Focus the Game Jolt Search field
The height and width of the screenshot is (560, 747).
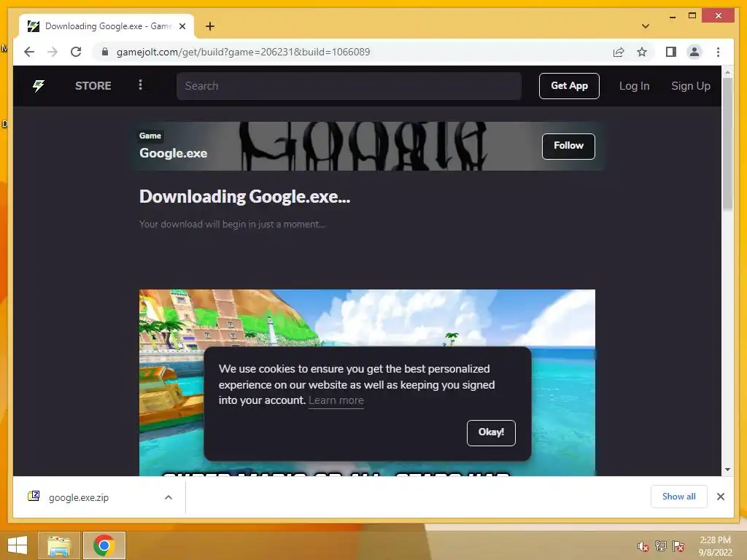tap(349, 86)
